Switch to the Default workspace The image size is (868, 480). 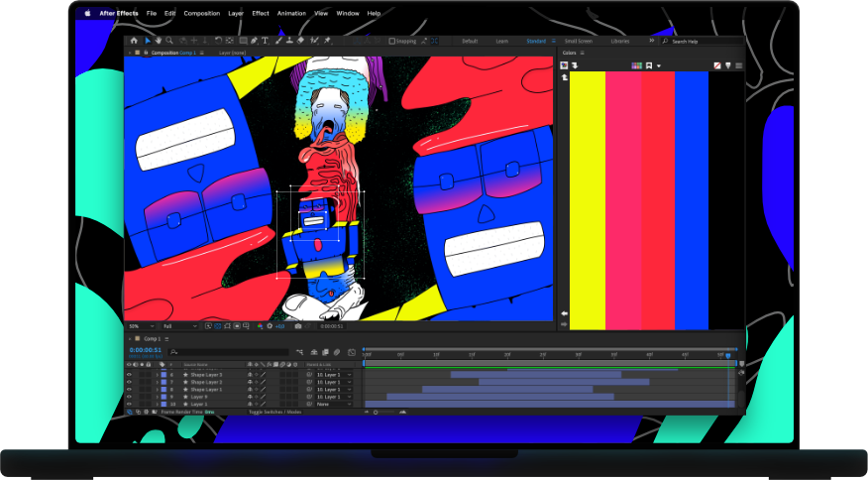tap(470, 41)
